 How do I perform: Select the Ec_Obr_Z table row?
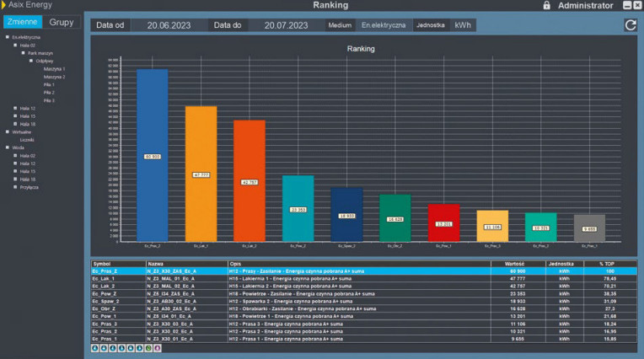(364, 309)
